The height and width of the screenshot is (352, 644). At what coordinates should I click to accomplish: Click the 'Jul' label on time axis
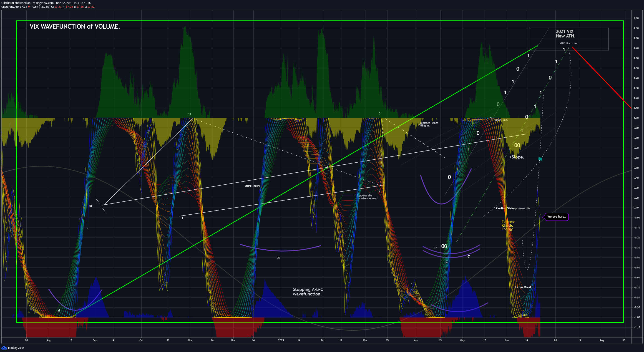click(x=555, y=340)
